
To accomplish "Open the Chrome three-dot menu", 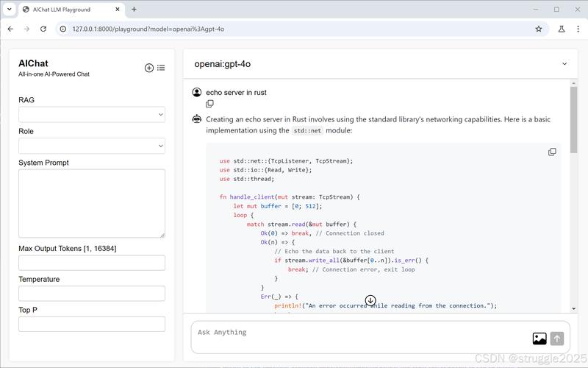I will coord(578,29).
